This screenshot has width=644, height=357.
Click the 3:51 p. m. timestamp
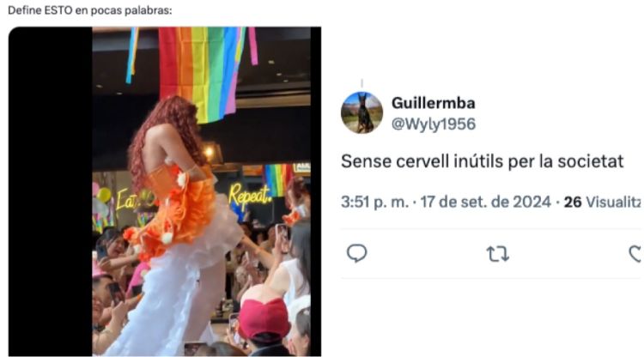(374, 202)
